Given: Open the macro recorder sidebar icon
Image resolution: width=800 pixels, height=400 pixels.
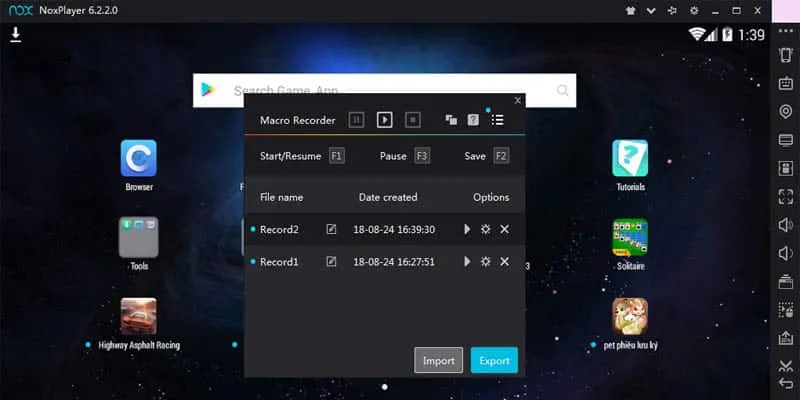Looking at the screenshot, I should (786, 309).
